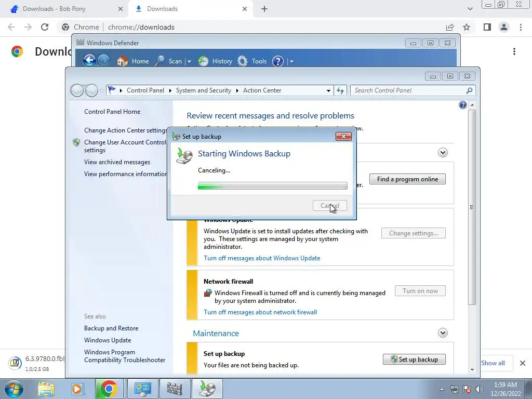Image resolution: width=532 pixels, height=399 pixels.
Task: Turn off messages about network firewall
Action: tap(260, 312)
